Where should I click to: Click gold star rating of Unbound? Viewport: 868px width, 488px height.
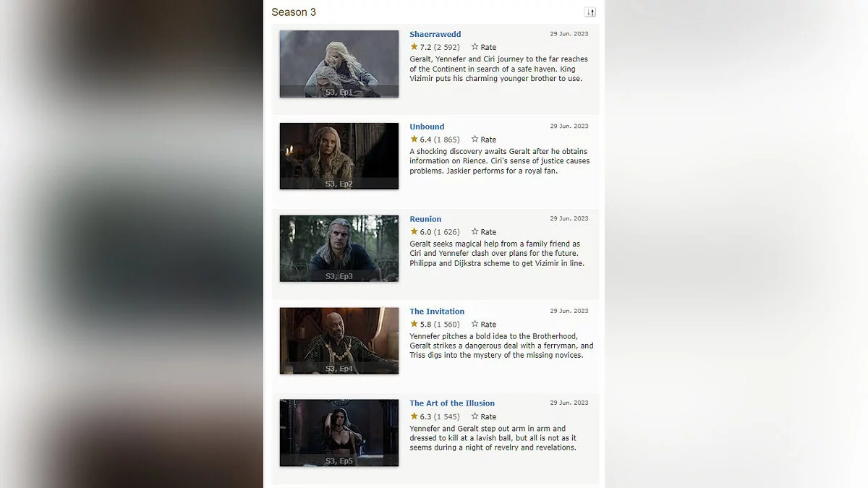click(x=414, y=139)
